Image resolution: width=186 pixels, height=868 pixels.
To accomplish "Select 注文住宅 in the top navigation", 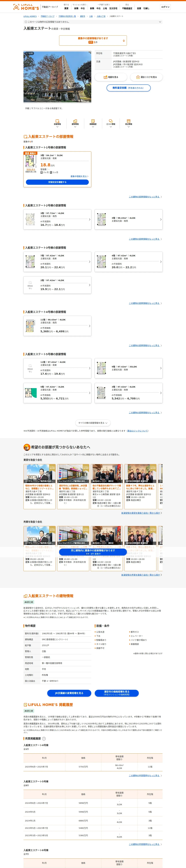I will (x=113, y=8).
